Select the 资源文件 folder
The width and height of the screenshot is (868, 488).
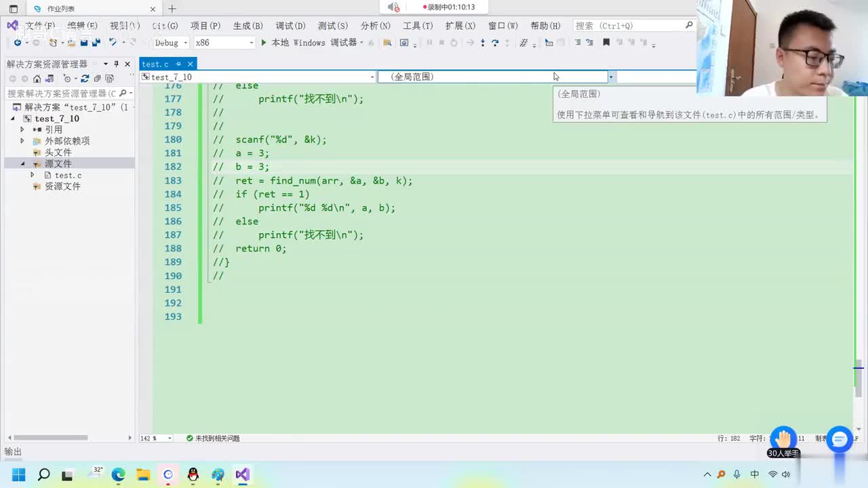(62, 186)
